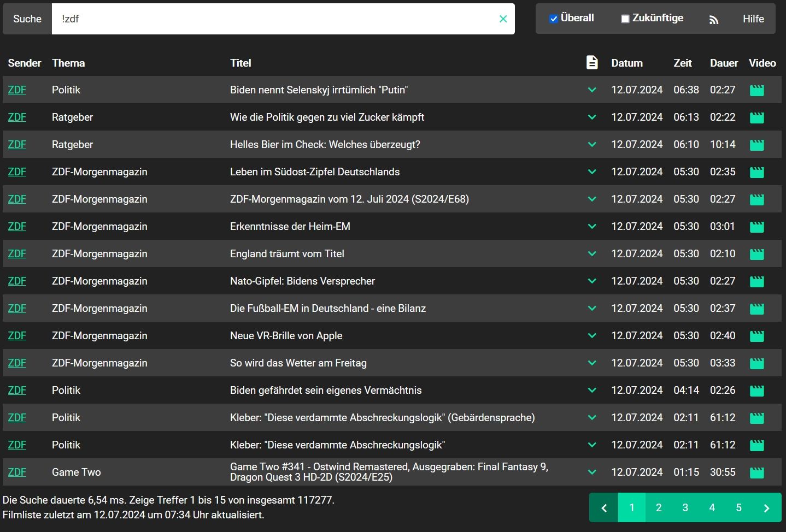The width and height of the screenshot is (786, 532).
Task: Sort by the Thema column header
Action: click(68, 63)
